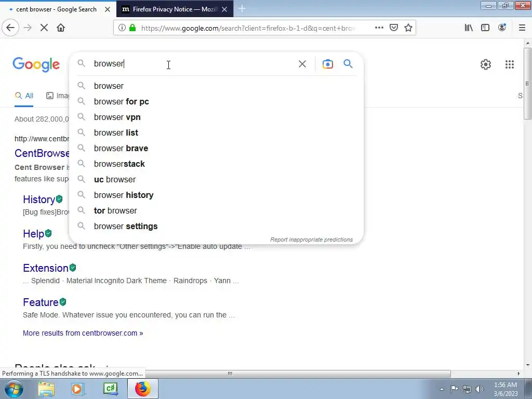
Task: Switch to the Images results tab
Action: [58, 96]
